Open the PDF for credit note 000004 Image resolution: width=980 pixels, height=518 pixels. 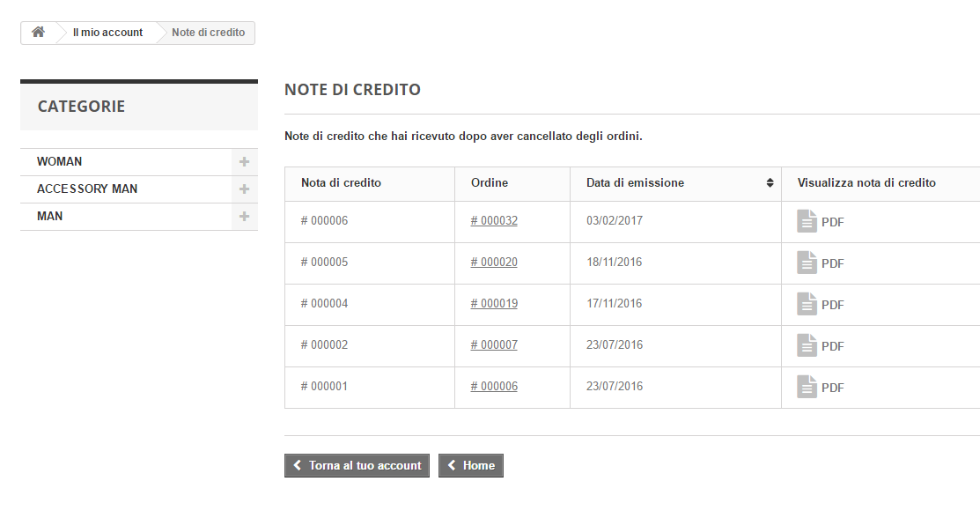point(832,304)
